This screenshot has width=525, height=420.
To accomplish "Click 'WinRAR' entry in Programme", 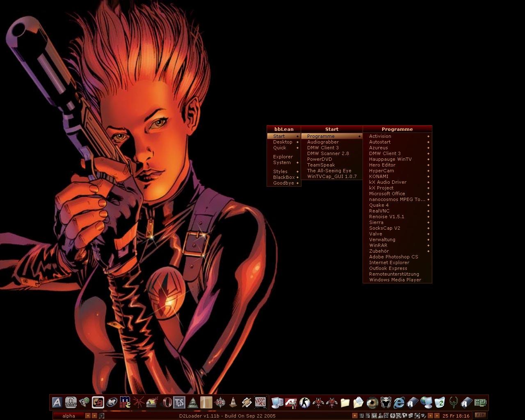I will (x=397, y=245).
